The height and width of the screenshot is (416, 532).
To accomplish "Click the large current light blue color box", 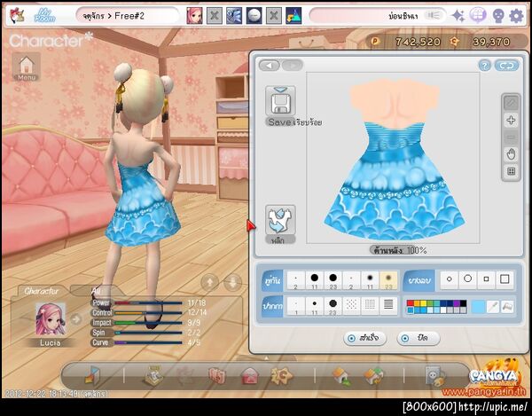I will (478, 307).
